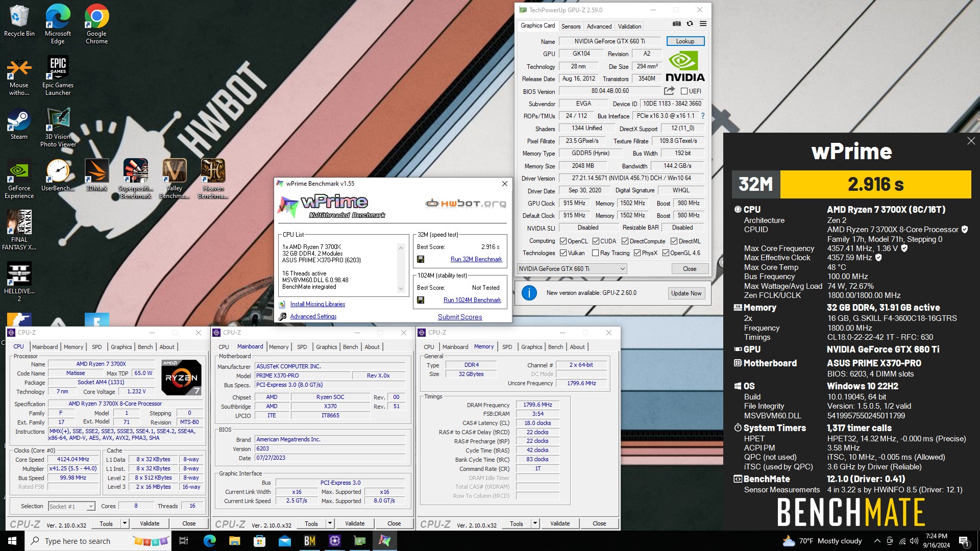Switch to Advanced tab in GPU-Z
Image resolution: width=980 pixels, height=551 pixels.
[x=599, y=26]
